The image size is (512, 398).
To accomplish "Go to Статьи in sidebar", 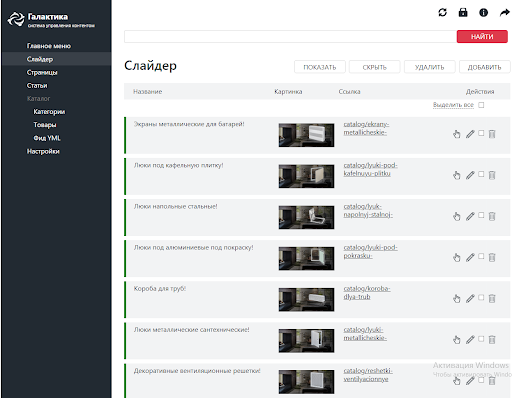I will pyautogui.click(x=37, y=86).
